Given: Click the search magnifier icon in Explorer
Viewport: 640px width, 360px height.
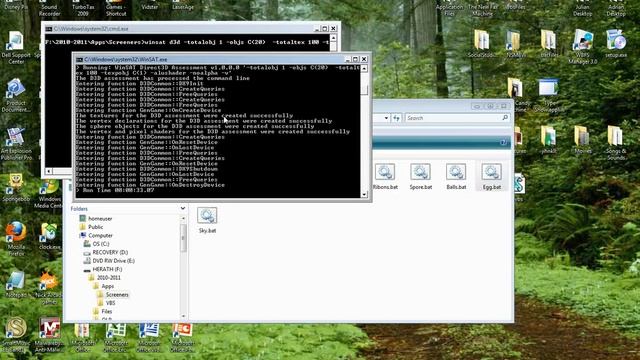Looking at the screenshot, I should click(x=505, y=118).
